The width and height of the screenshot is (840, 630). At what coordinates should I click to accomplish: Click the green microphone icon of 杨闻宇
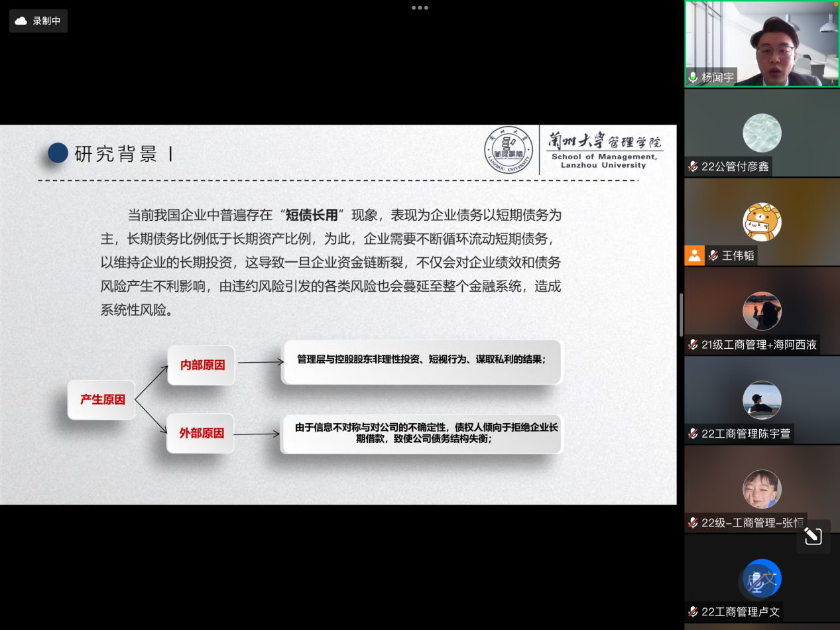click(693, 78)
